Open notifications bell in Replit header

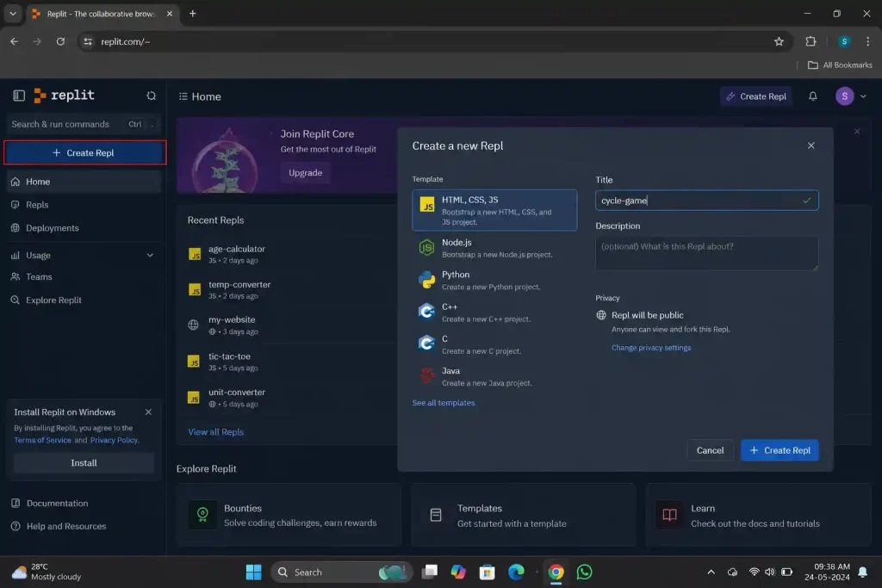tap(812, 96)
